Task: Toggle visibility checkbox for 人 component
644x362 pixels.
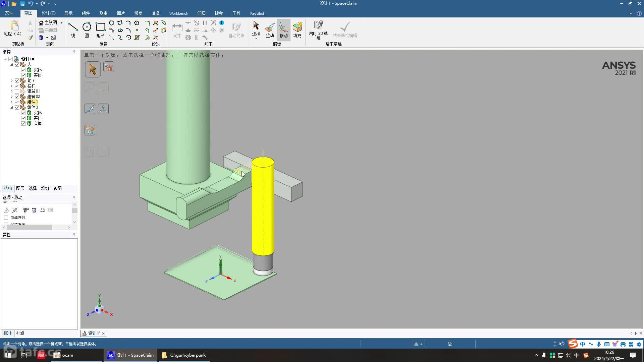Action: [x=17, y=64]
